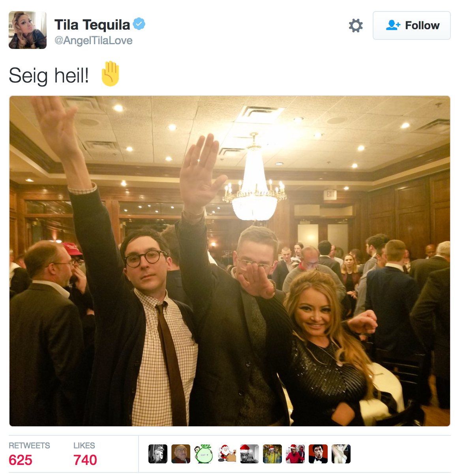Click the Tila Tequila display name
Viewport: 469px width, 476px height.
[92, 24]
